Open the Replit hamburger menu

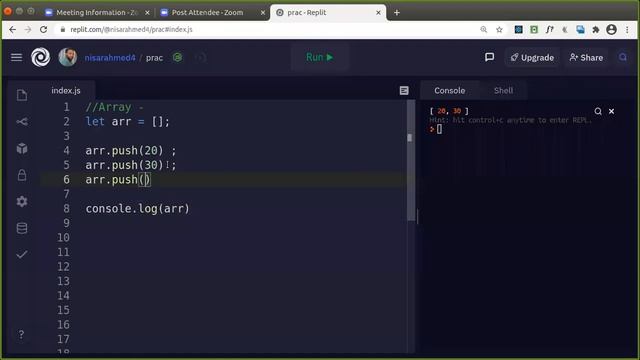coord(16,57)
